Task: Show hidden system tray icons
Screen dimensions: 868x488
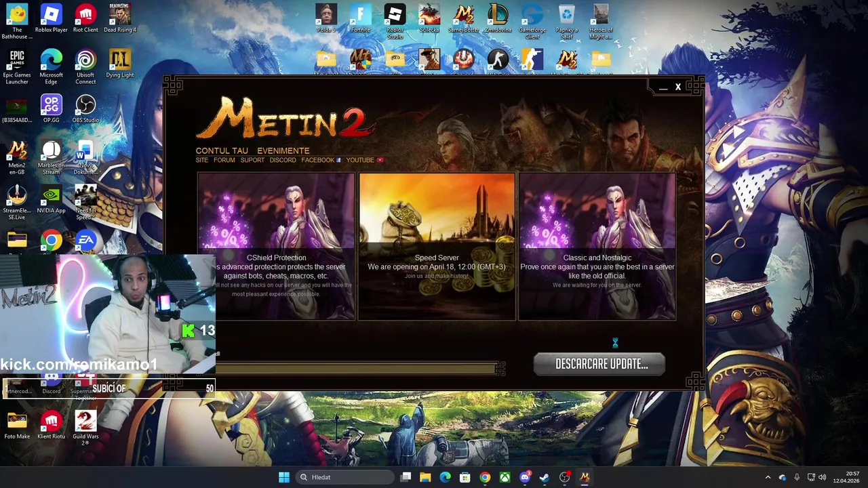Action: pyautogui.click(x=768, y=477)
